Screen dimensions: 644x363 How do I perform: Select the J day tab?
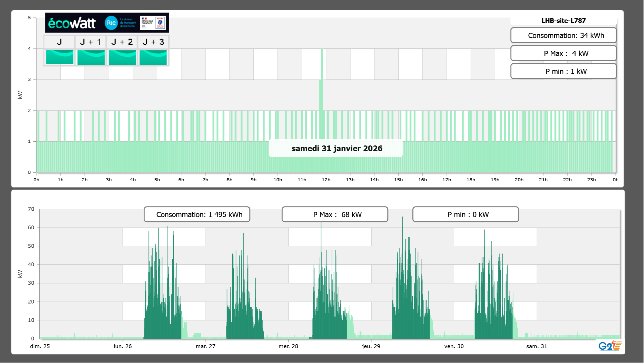click(59, 42)
